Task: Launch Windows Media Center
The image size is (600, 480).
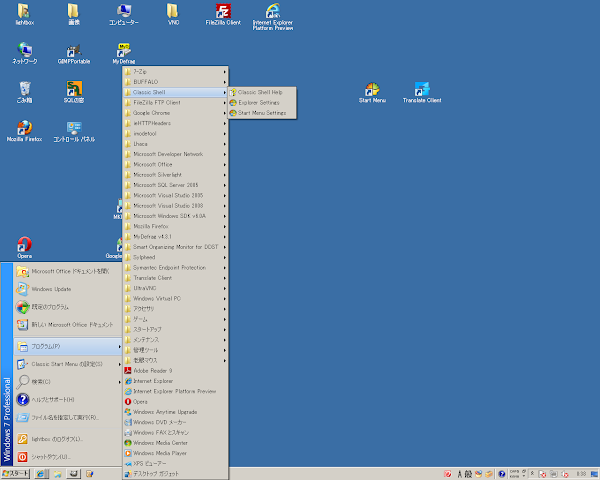Action: [176, 443]
